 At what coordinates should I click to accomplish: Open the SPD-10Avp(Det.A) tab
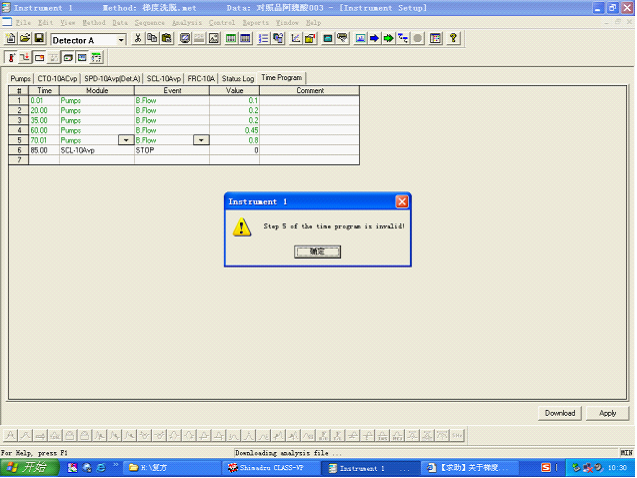[x=112, y=78]
